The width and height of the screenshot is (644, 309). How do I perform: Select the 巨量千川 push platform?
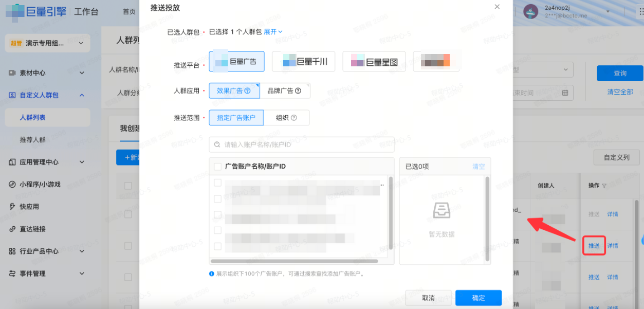[x=303, y=61]
